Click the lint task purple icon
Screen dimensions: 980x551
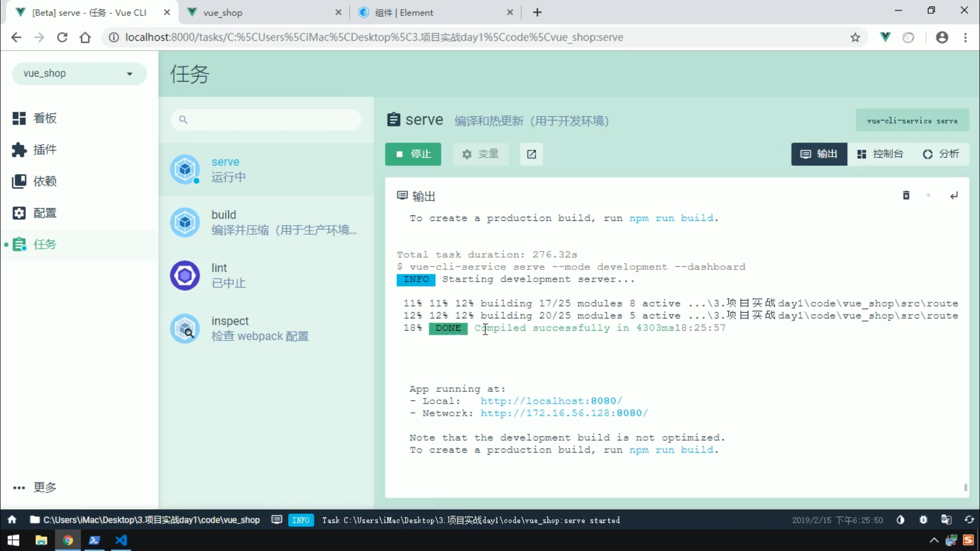185,275
